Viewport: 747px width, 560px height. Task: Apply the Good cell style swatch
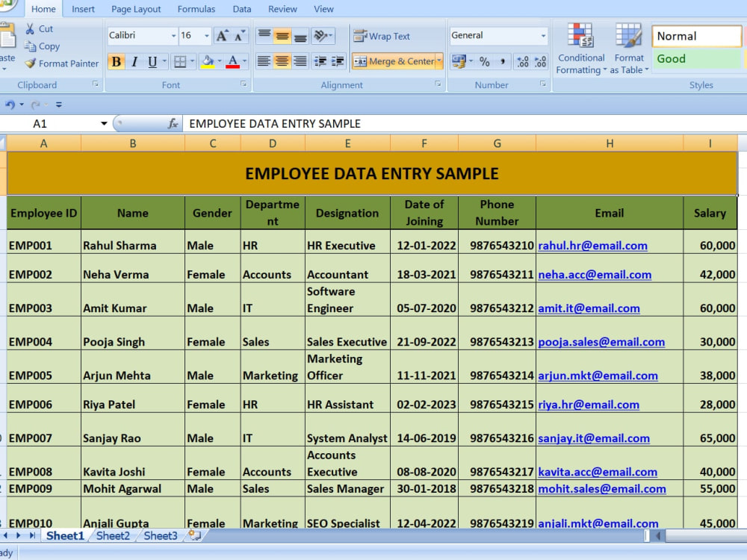click(x=696, y=59)
